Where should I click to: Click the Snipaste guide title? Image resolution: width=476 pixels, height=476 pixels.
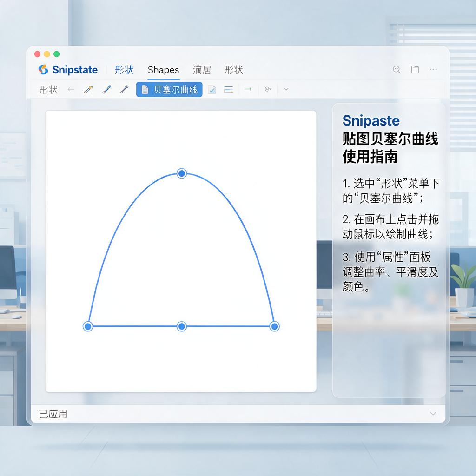(371, 120)
